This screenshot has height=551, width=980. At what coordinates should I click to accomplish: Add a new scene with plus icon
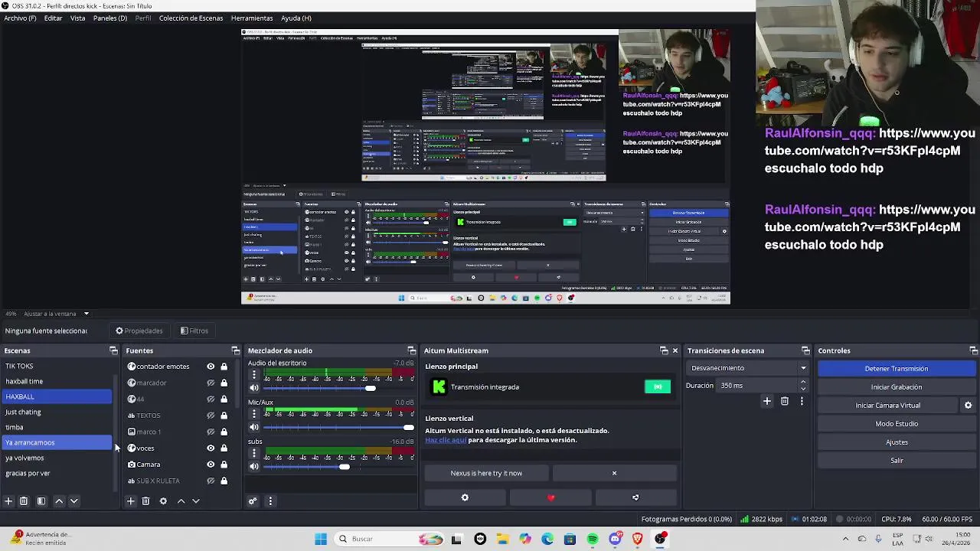(8, 501)
